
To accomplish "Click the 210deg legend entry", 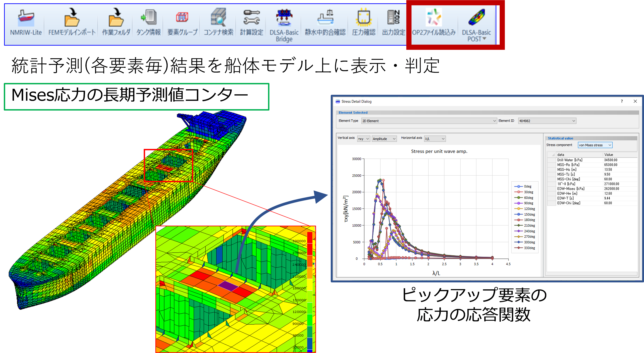I will (x=525, y=226).
